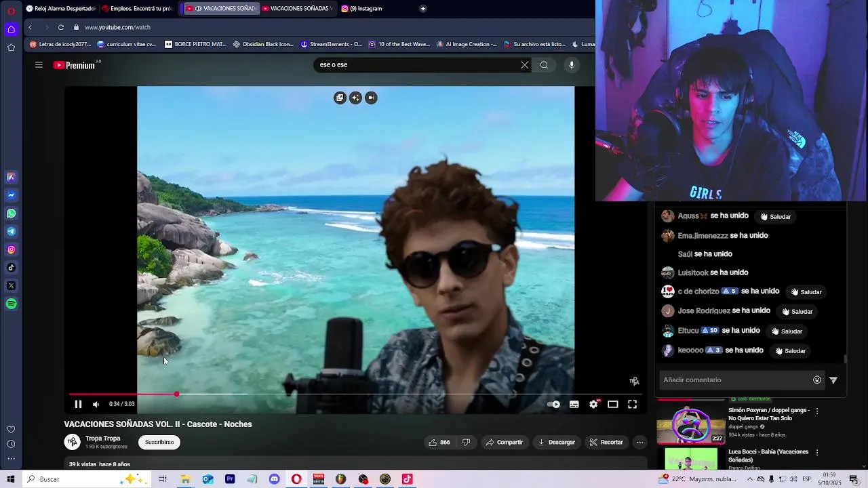This screenshot has width=868, height=488.
Task: Open X (Twitter) in the Opera sidebar
Action: pyautogui.click(x=12, y=286)
